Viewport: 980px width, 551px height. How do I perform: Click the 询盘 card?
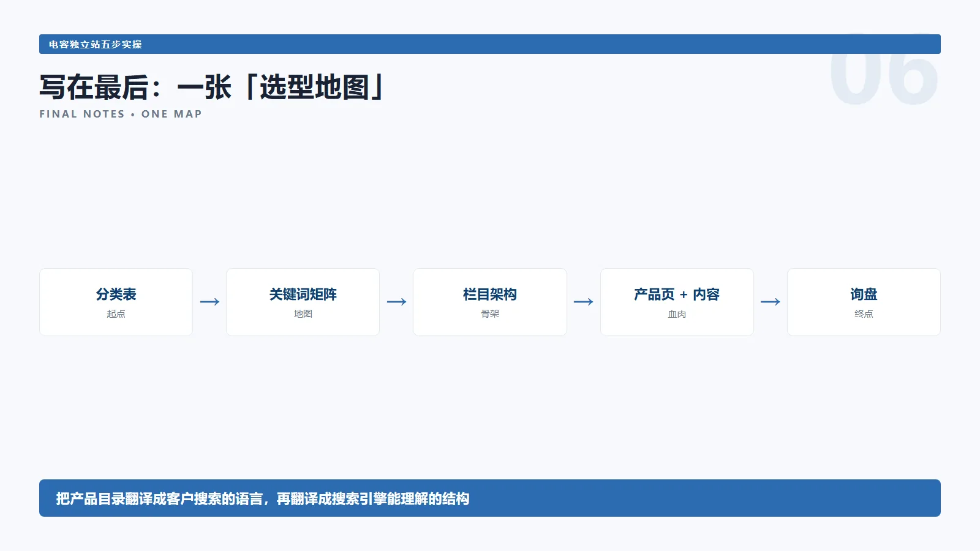864,302
